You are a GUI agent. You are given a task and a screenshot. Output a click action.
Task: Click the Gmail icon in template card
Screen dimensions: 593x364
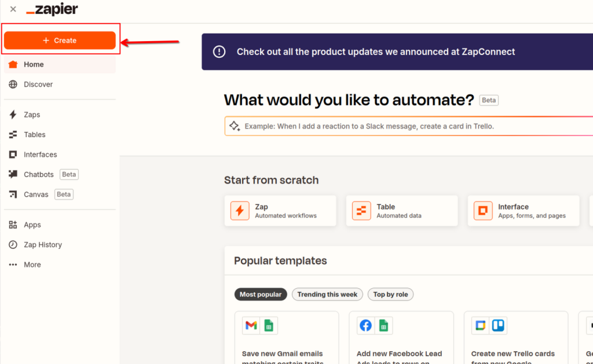tap(251, 325)
